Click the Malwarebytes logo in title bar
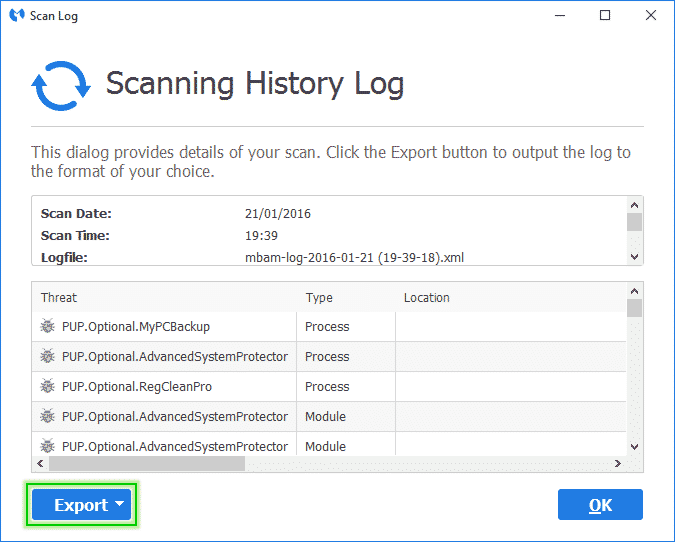The image size is (675, 542). point(16,16)
